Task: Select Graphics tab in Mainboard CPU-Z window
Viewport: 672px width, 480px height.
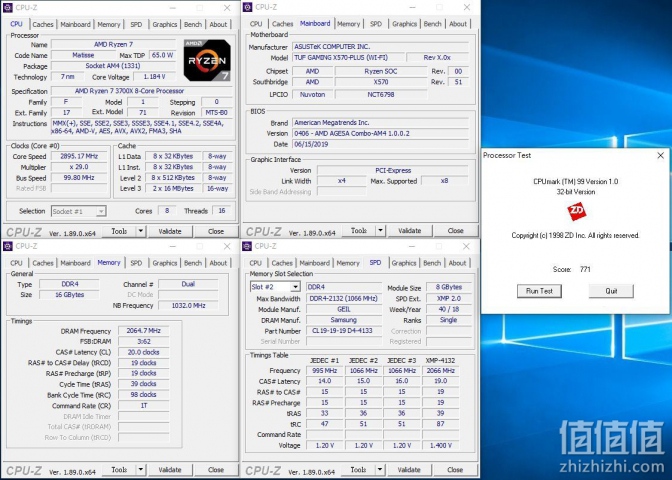Action: tap(404, 24)
